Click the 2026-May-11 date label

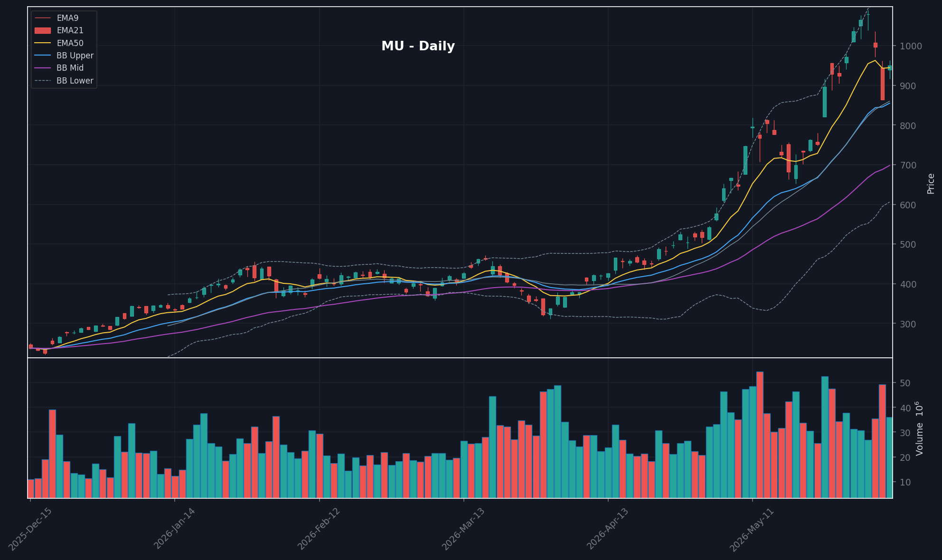pos(753,529)
